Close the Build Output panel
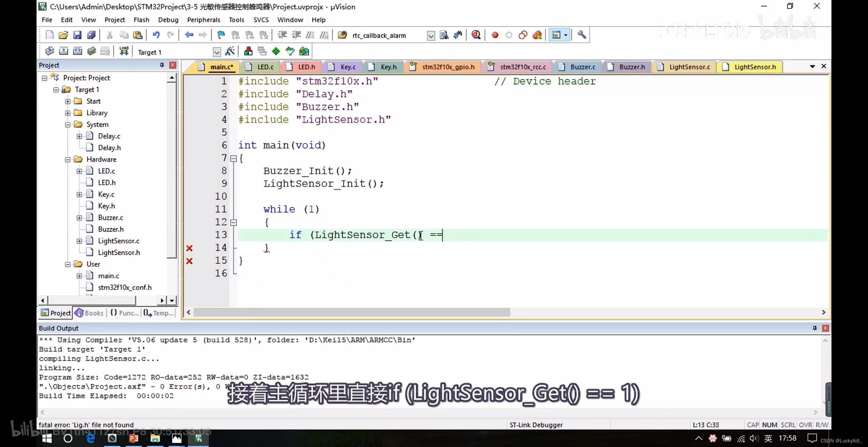This screenshot has width=868, height=447. [x=825, y=328]
